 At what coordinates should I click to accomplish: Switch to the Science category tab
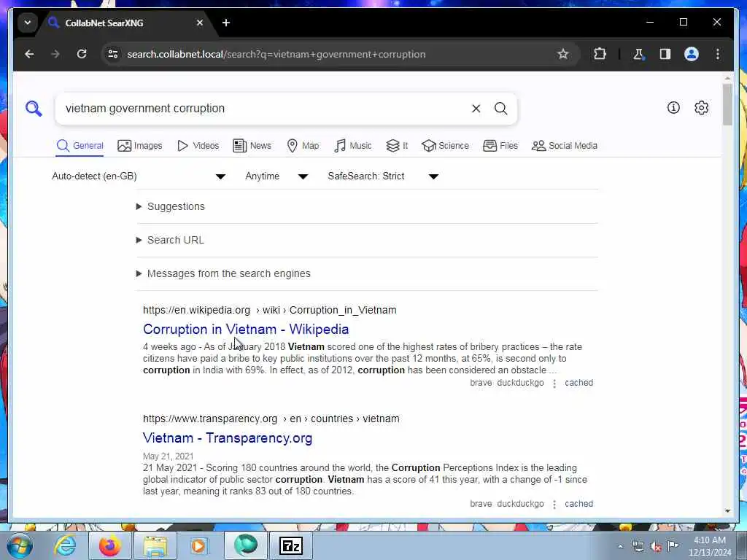(x=446, y=146)
